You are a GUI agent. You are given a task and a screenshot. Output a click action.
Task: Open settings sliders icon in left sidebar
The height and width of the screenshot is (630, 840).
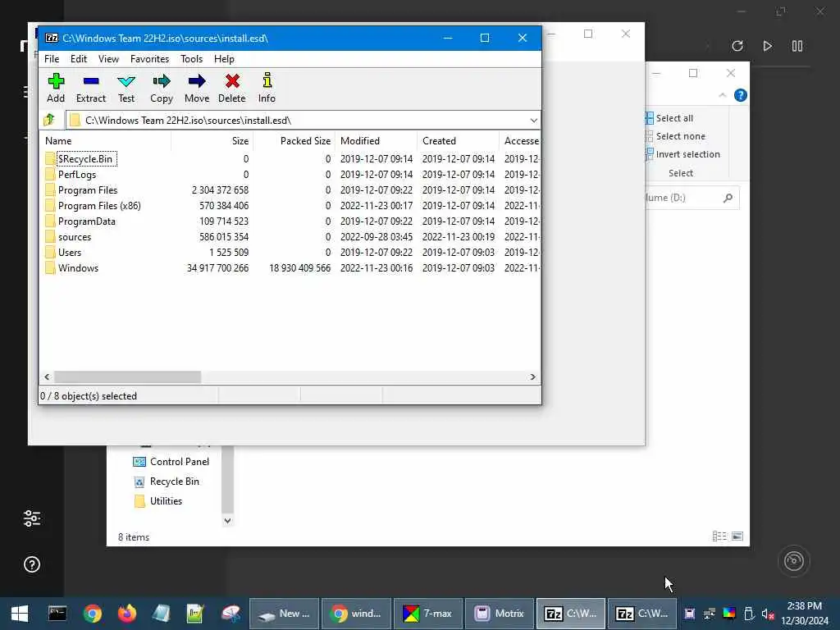click(32, 518)
